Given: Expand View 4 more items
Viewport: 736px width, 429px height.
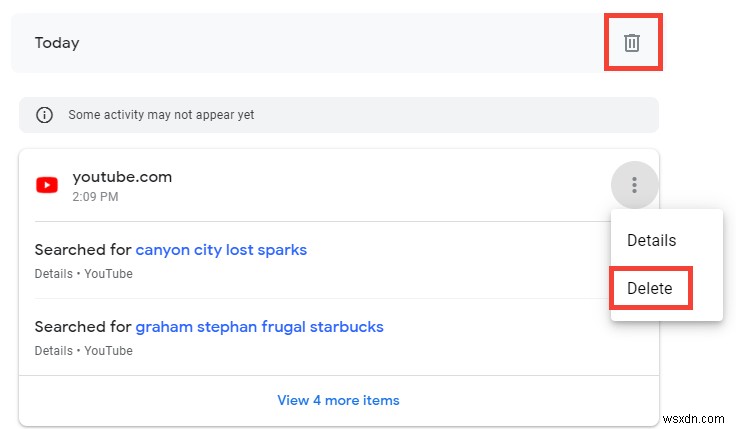Looking at the screenshot, I should (338, 400).
